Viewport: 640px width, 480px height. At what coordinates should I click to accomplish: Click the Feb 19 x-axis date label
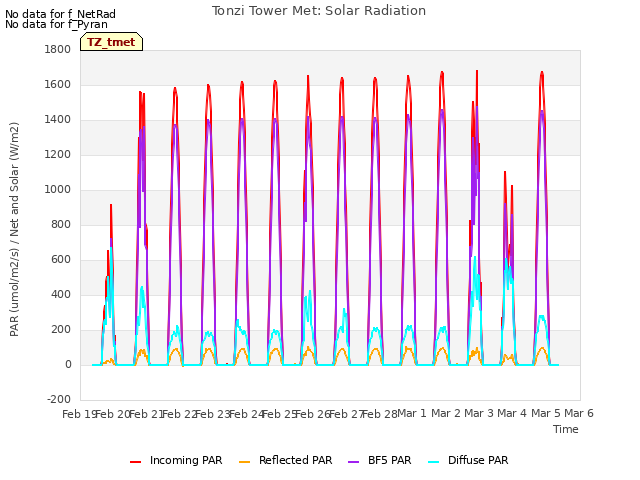(x=78, y=414)
